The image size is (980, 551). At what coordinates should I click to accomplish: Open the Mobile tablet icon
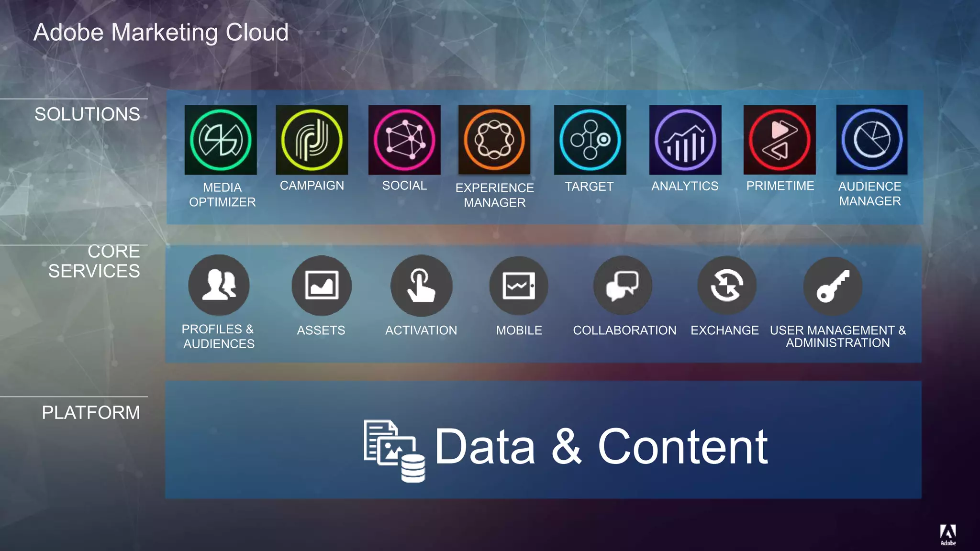coord(519,286)
